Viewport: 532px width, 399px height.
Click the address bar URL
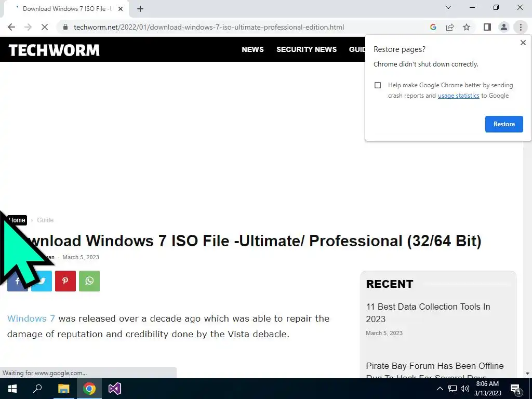(x=209, y=27)
